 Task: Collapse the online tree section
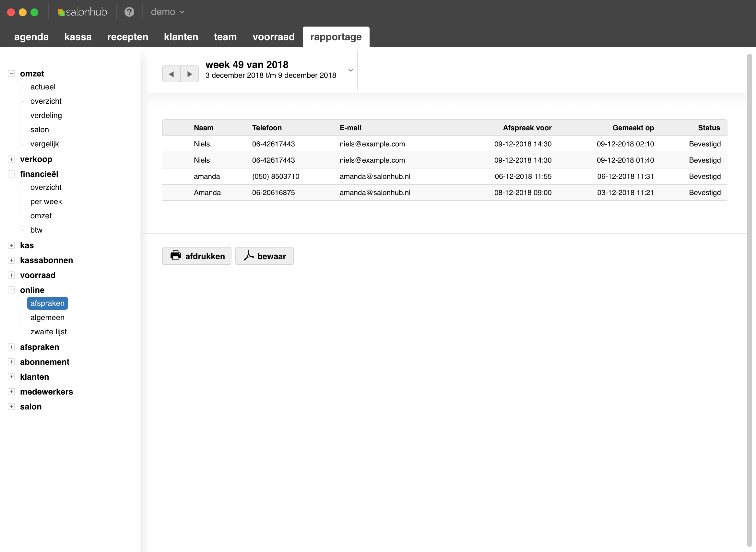pos(11,290)
